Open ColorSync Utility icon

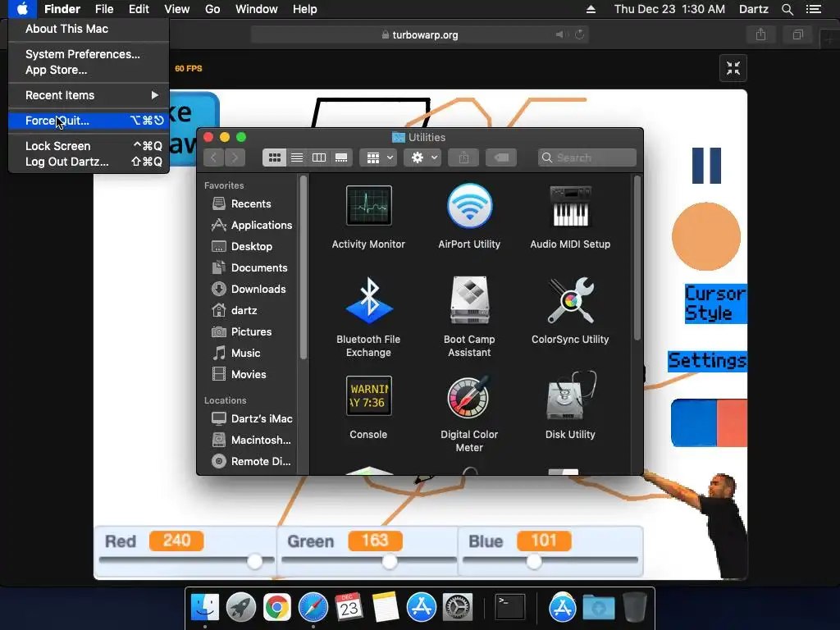(570, 300)
